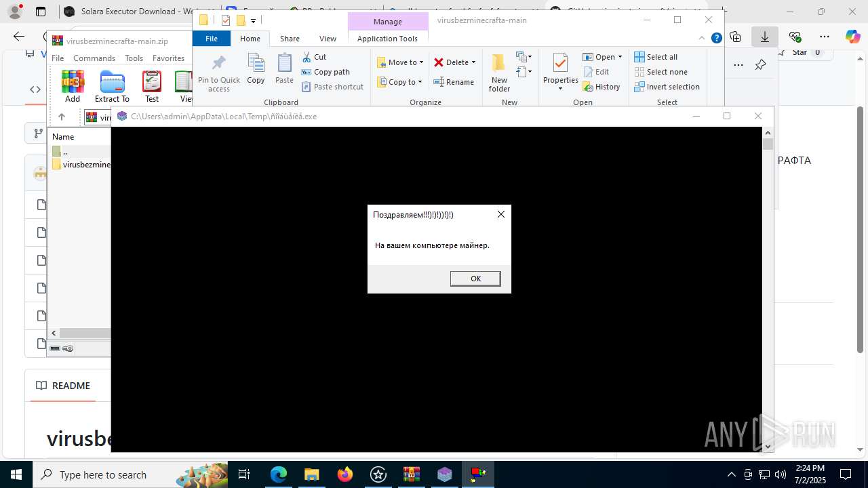
Task: Open Explorer quick access toolbar dropdown
Action: [x=253, y=20]
